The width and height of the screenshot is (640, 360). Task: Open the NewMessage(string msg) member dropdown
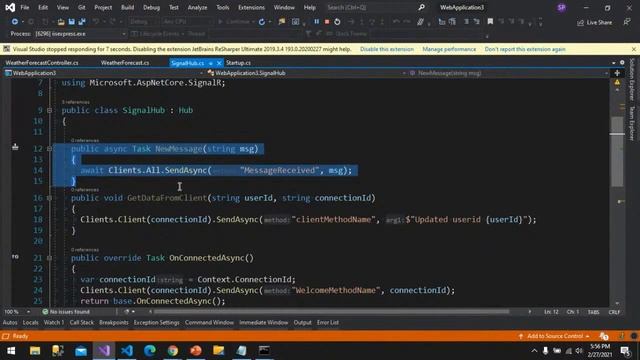pyautogui.click(x=509, y=73)
